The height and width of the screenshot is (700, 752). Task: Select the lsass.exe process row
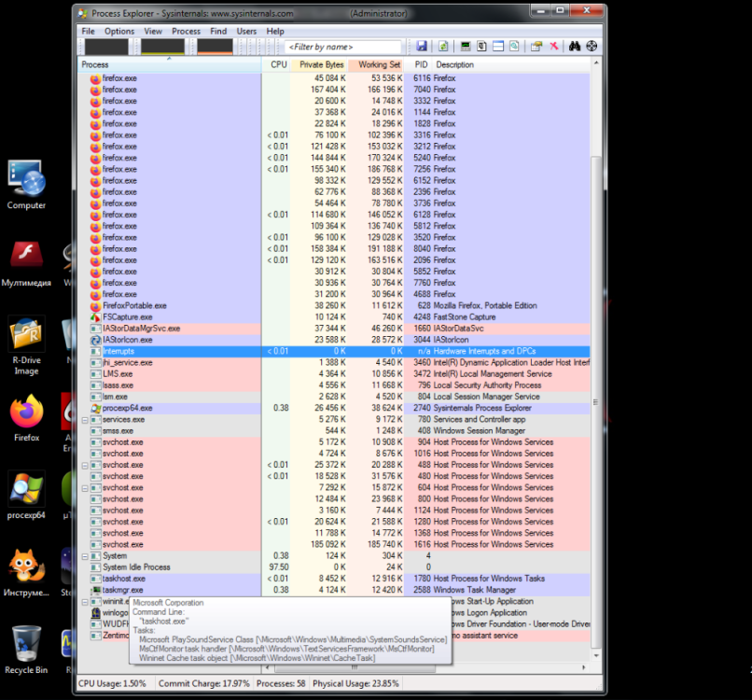point(334,385)
